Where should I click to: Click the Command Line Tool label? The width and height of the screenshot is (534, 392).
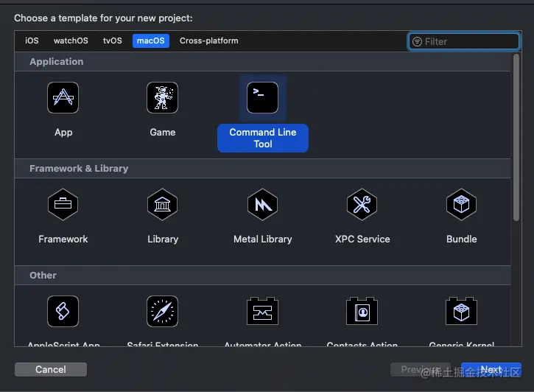tap(263, 138)
